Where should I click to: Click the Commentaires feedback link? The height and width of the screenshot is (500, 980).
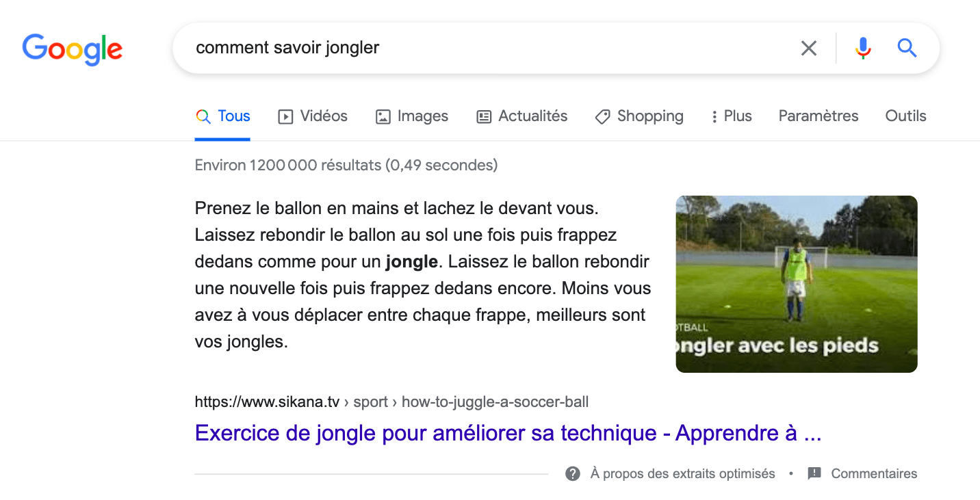coord(874,473)
